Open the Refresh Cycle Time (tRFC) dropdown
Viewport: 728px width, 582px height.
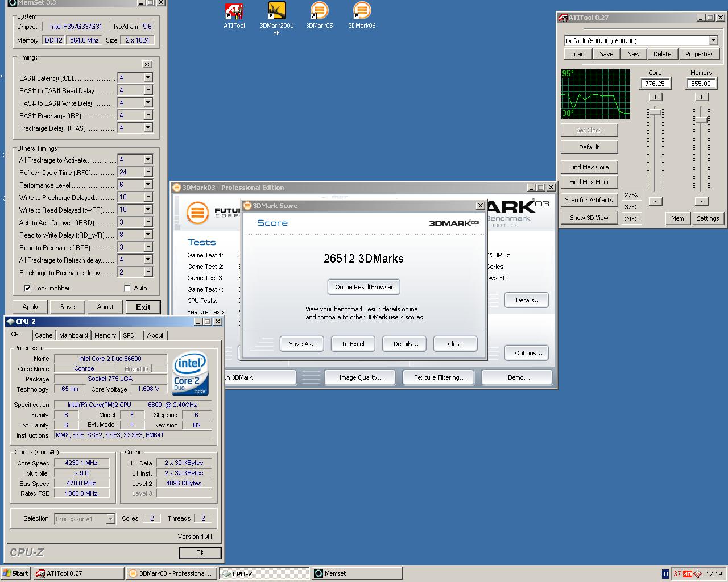[x=148, y=172]
